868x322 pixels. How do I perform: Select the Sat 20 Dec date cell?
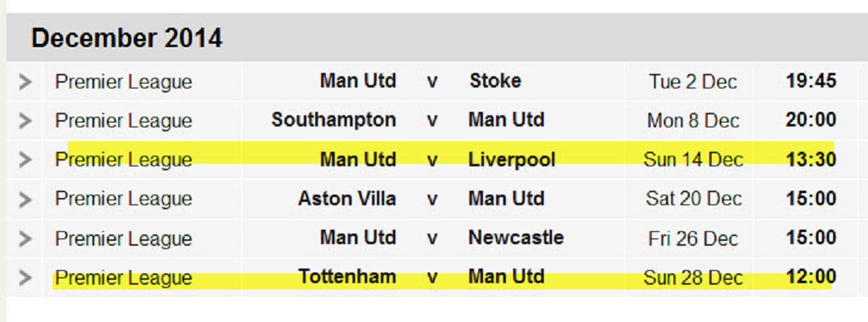tap(694, 199)
